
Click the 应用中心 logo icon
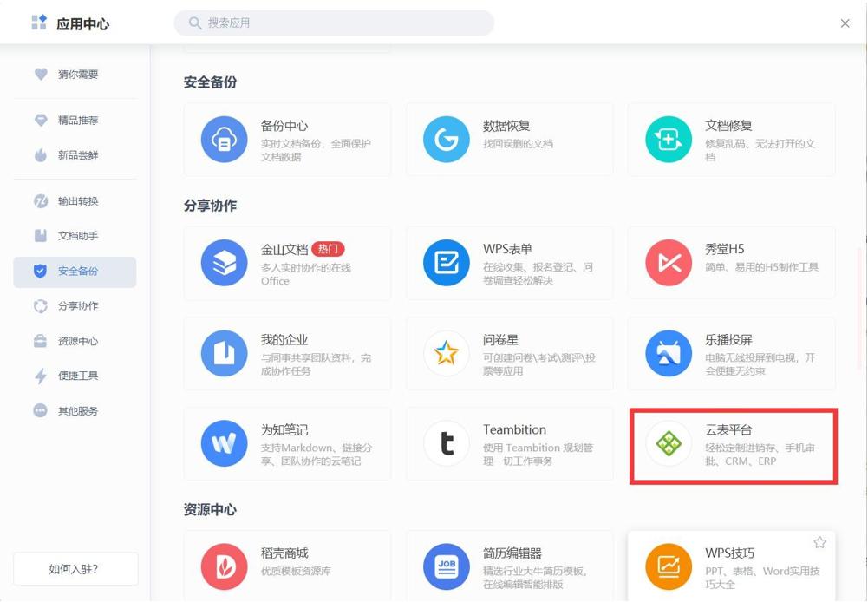[x=39, y=23]
